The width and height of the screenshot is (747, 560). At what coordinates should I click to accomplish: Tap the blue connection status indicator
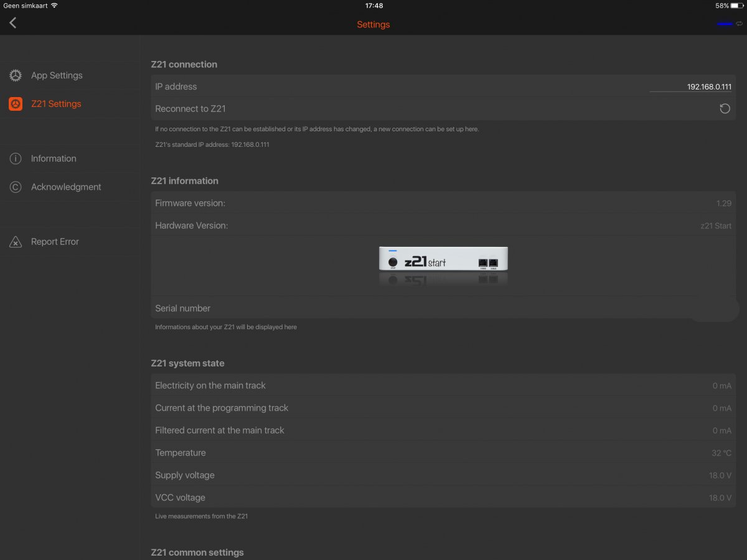[725, 24]
